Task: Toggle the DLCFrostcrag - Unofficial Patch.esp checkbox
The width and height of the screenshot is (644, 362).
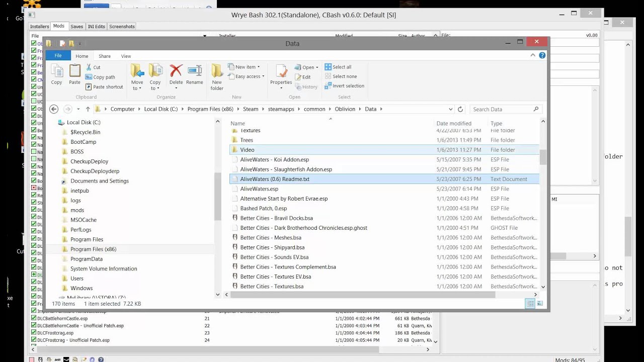Action: 34,340
